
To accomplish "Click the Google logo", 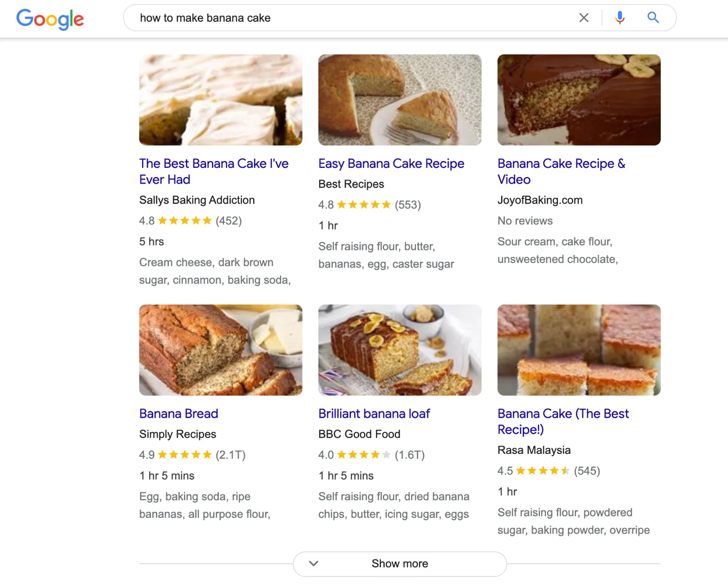I will tap(50, 19).
